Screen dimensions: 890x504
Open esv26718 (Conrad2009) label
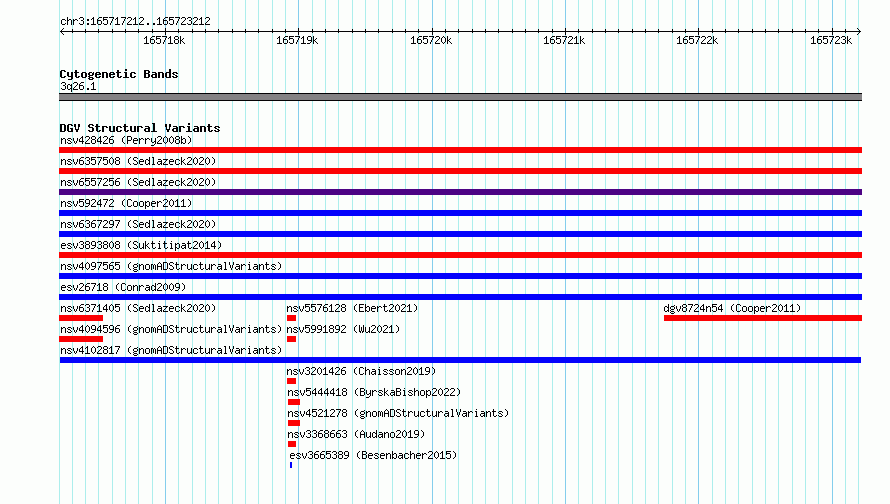pos(123,287)
